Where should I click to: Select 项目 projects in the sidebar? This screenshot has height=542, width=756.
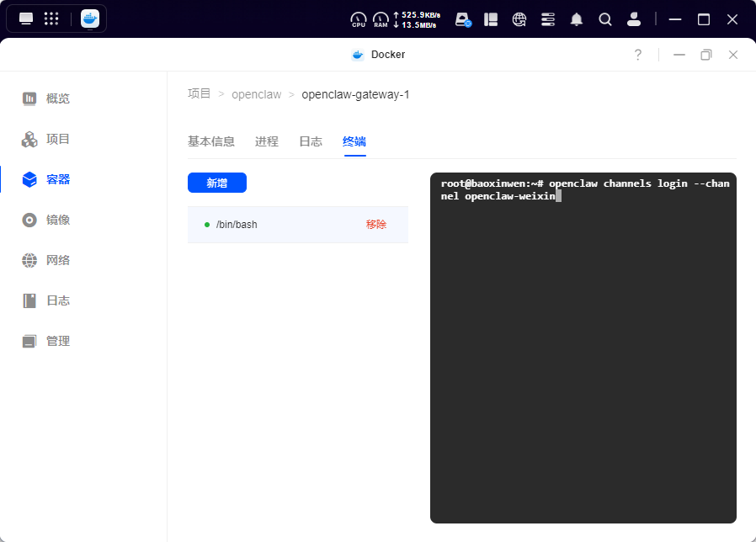point(54,139)
